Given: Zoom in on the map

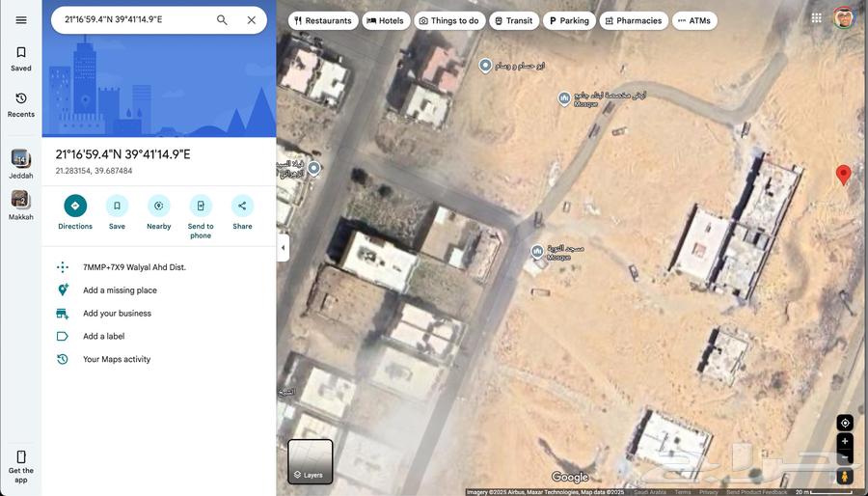Looking at the screenshot, I should point(845,441).
